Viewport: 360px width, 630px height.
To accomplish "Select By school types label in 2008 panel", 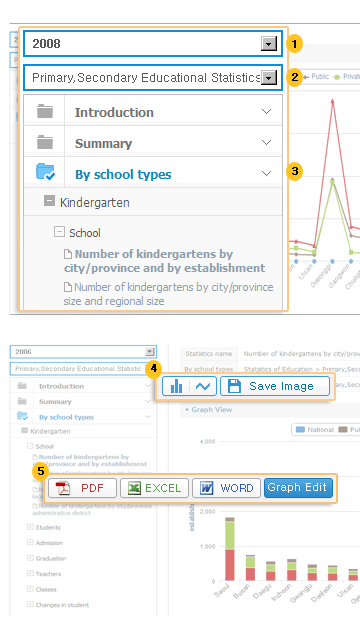I will 123,174.
